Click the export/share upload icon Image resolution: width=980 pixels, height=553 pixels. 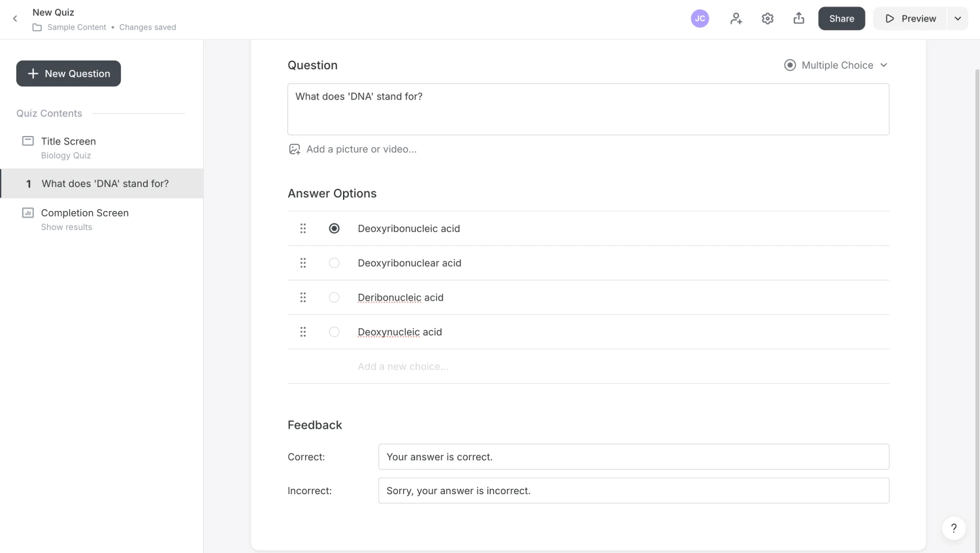[798, 18]
